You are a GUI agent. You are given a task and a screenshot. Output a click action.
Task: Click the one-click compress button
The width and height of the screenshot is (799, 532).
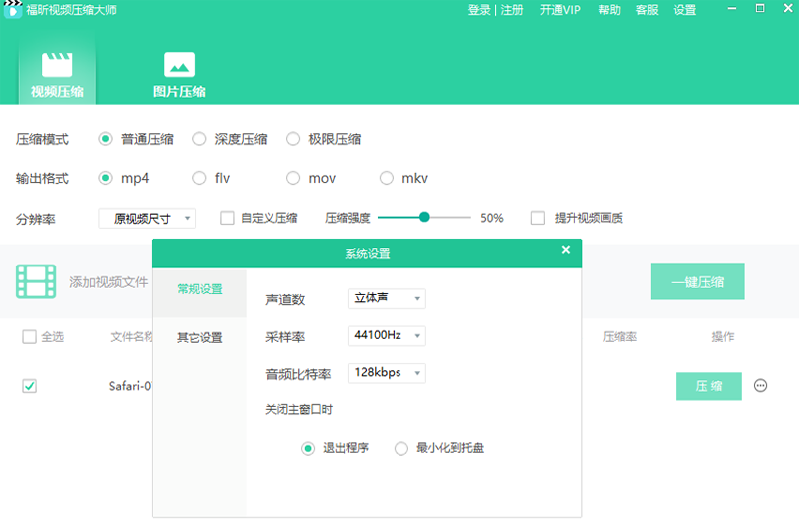(x=697, y=282)
